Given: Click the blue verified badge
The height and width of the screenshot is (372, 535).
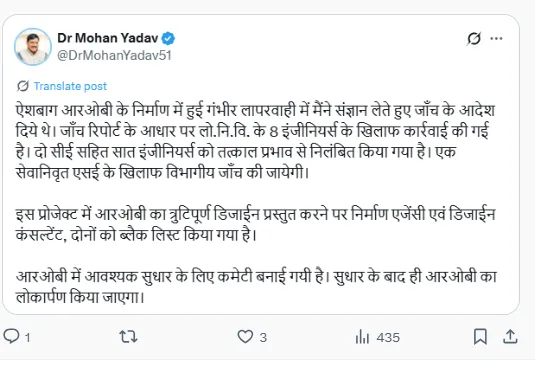Looking at the screenshot, I should (x=168, y=39).
